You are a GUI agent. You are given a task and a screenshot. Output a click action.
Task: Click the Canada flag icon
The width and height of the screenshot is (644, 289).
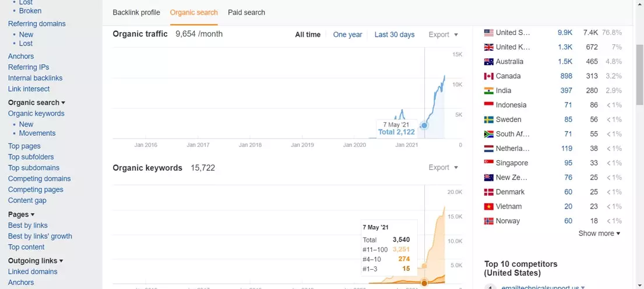tap(488, 76)
